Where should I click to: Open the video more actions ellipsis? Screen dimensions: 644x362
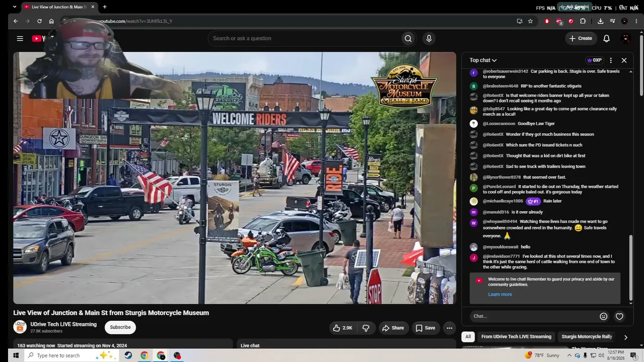coord(449,328)
